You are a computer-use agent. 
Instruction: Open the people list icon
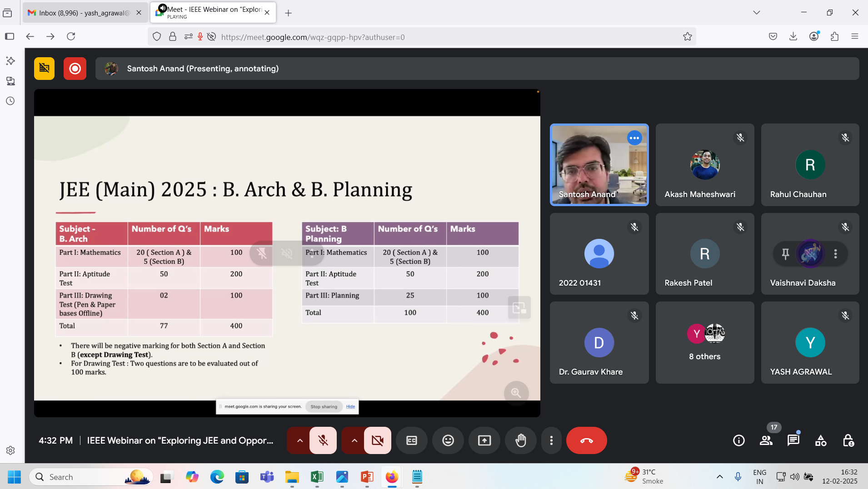(x=766, y=440)
